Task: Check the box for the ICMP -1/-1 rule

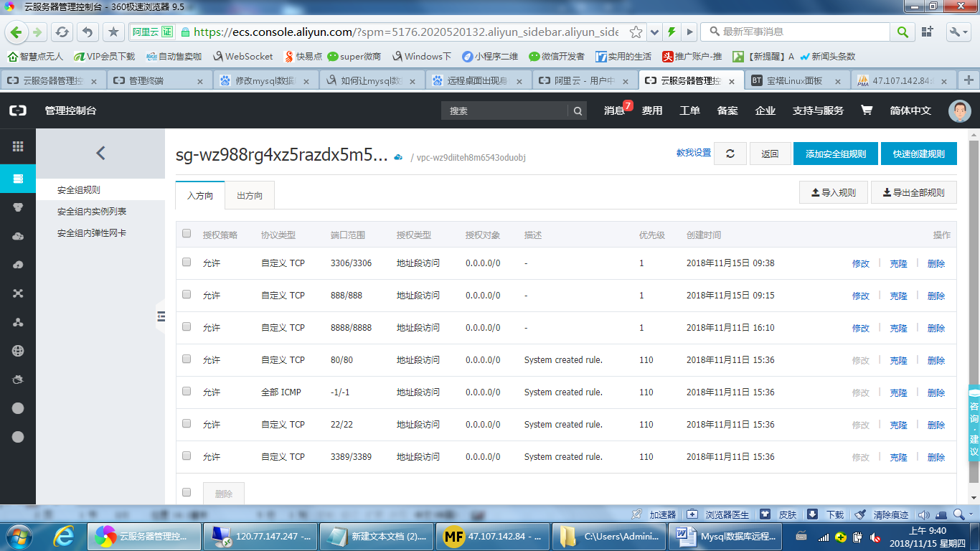Action: click(x=187, y=391)
